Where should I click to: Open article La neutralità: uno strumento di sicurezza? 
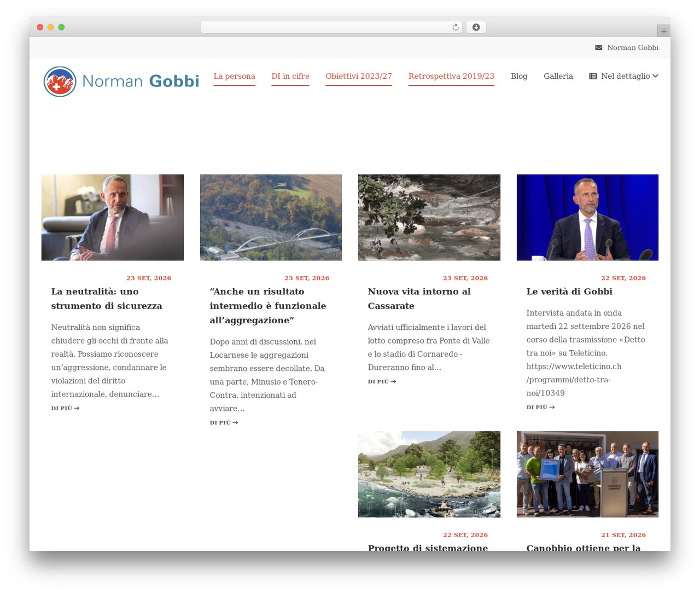(x=107, y=299)
